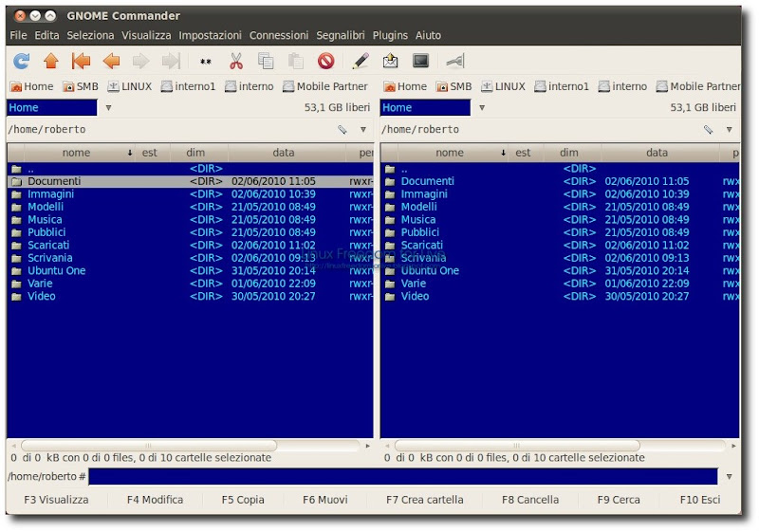
Task: Click the forward arrow toolbar icon
Action: click(140, 61)
